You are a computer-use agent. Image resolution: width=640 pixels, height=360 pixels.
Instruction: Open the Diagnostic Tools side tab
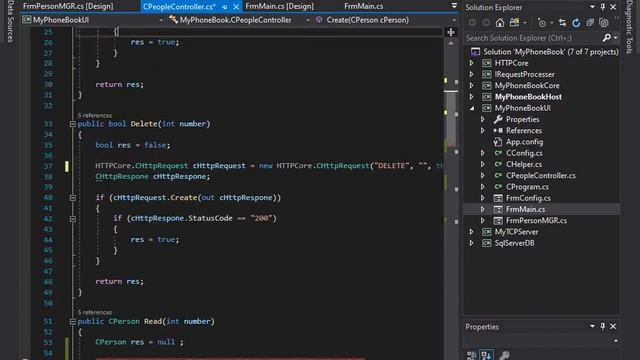(629, 27)
